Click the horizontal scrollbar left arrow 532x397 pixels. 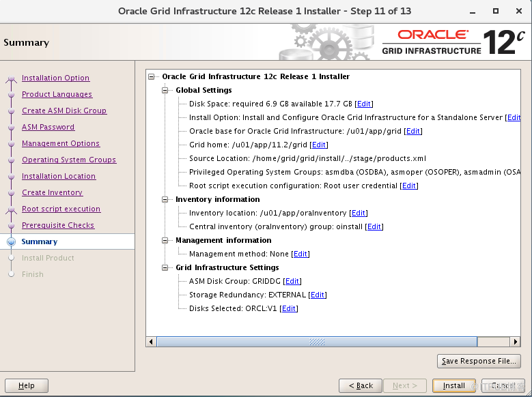click(x=151, y=342)
